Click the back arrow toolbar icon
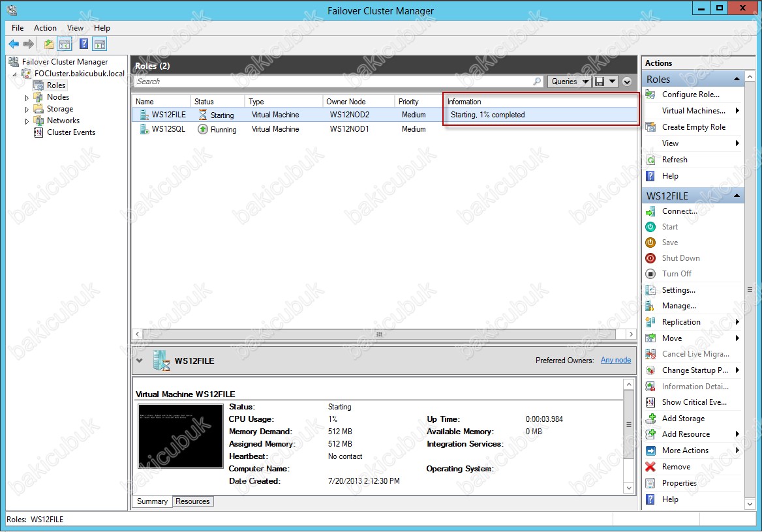762x532 pixels. (x=14, y=44)
